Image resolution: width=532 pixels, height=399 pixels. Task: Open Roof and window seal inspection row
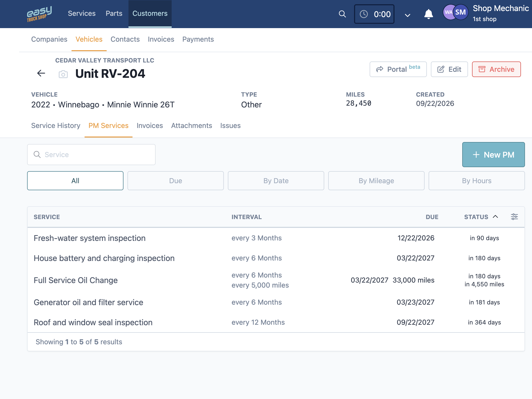(276, 322)
